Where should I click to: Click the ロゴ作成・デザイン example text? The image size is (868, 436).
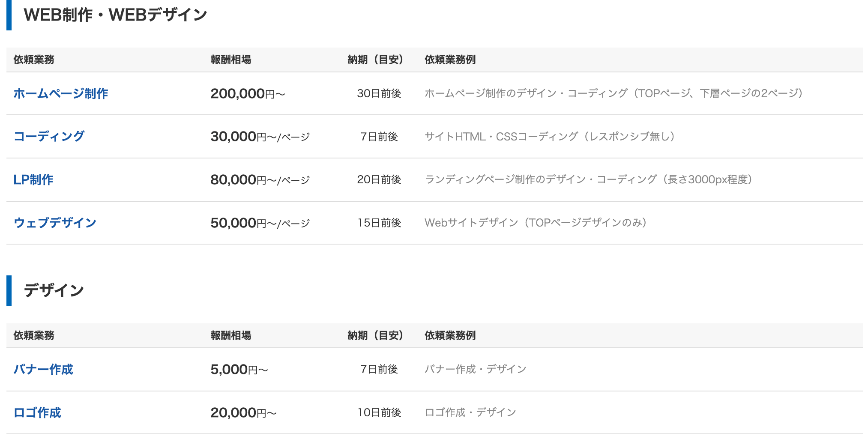(470, 412)
